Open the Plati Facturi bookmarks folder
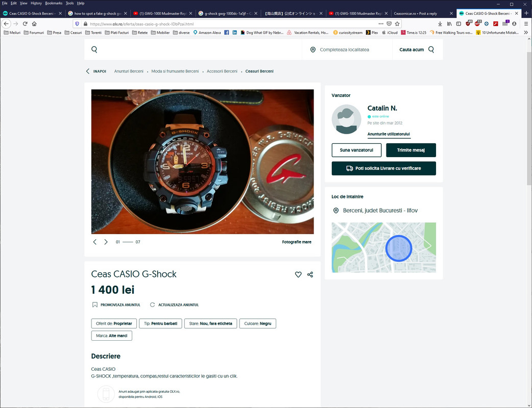The height and width of the screenshot is (408, 532). [x=117, y=33]
